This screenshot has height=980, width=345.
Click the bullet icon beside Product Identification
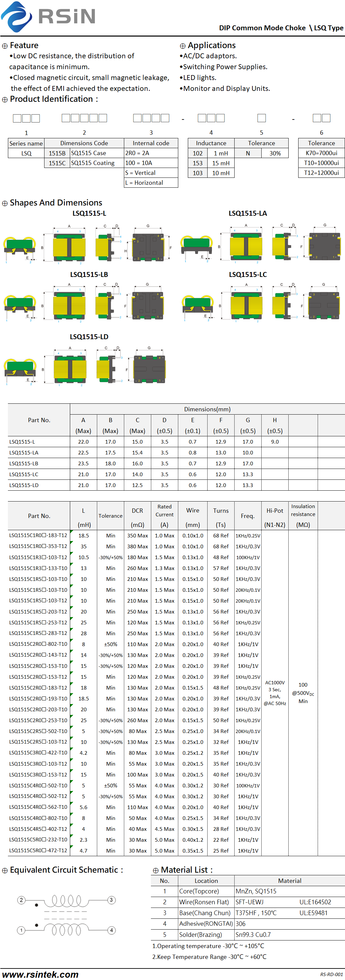click(x=5, y=100)
